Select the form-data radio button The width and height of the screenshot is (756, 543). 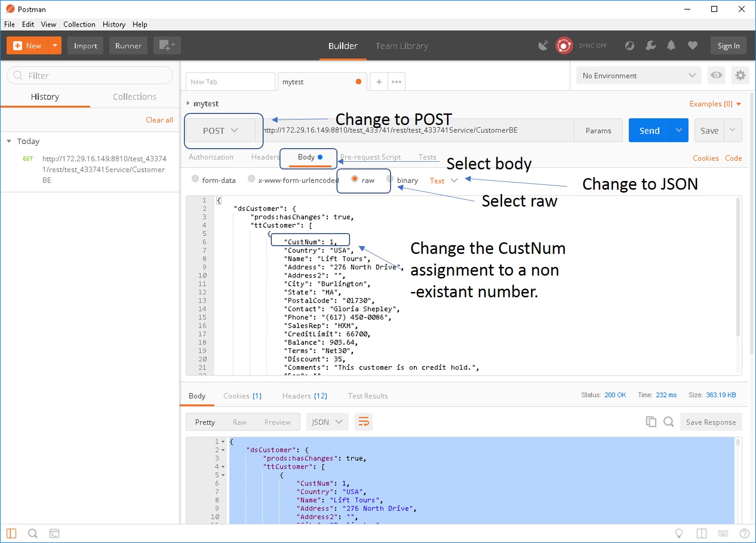195,179
